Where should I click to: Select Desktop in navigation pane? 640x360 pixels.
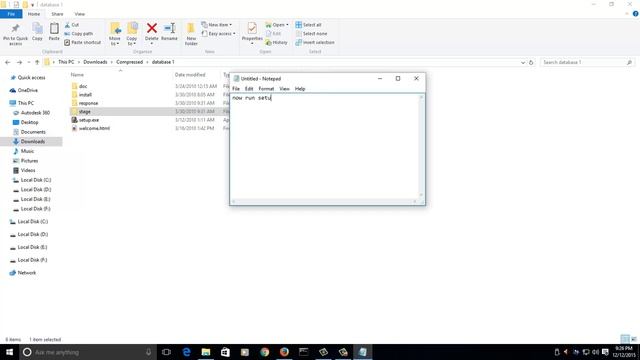(x=29, y=122)
